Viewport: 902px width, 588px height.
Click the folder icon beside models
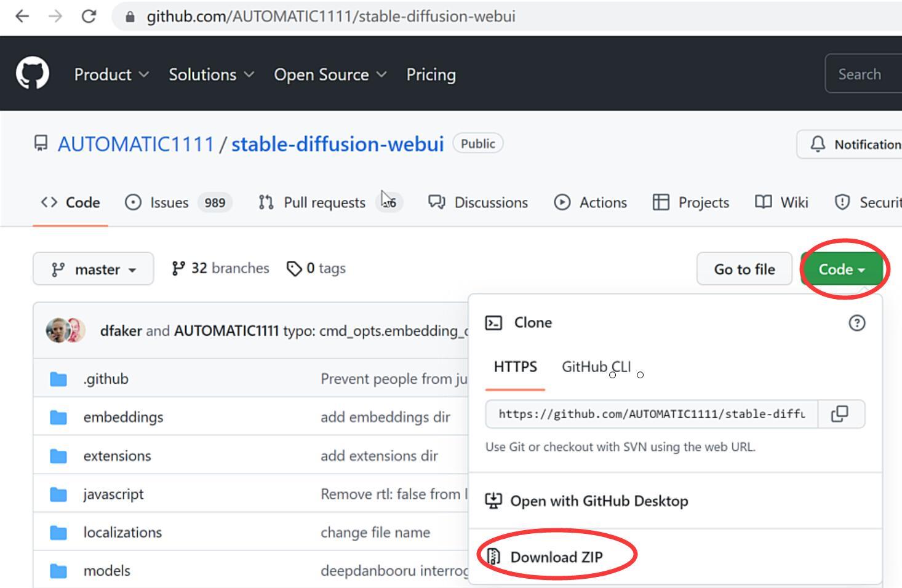pos(58,571)
